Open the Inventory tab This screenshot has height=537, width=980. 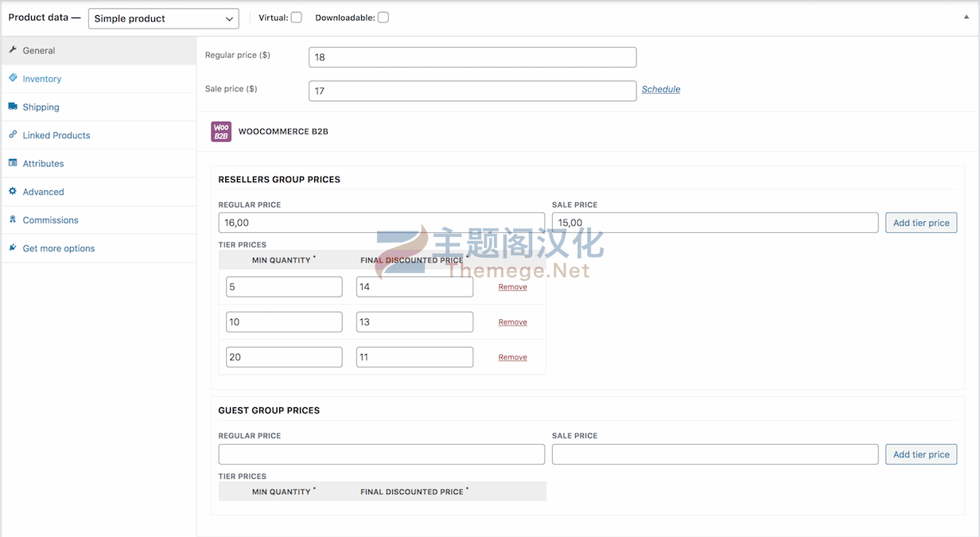click(99, 79)
